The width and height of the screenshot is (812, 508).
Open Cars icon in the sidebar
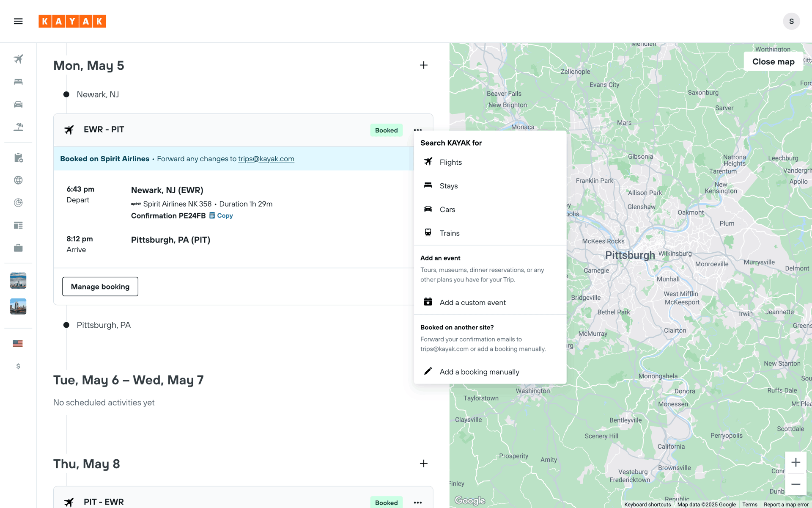click(x=18, y=104)
